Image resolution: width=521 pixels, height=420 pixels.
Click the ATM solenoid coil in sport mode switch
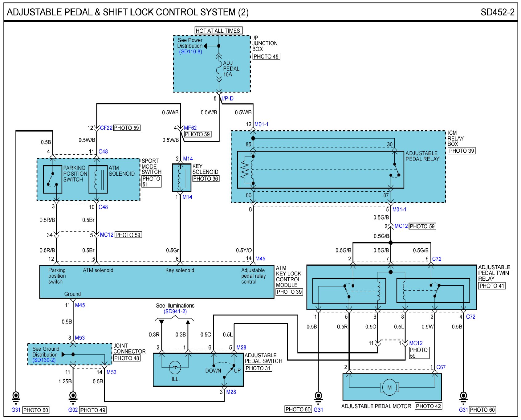pyautogui.click(x=98, y=179)
